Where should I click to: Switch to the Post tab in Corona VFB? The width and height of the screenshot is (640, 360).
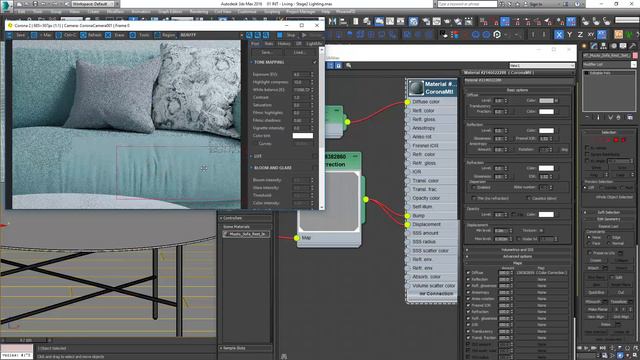click(255, 43)
